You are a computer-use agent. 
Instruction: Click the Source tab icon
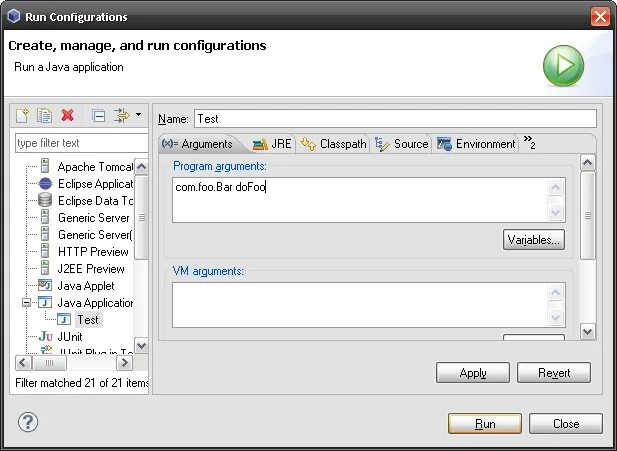382,144
